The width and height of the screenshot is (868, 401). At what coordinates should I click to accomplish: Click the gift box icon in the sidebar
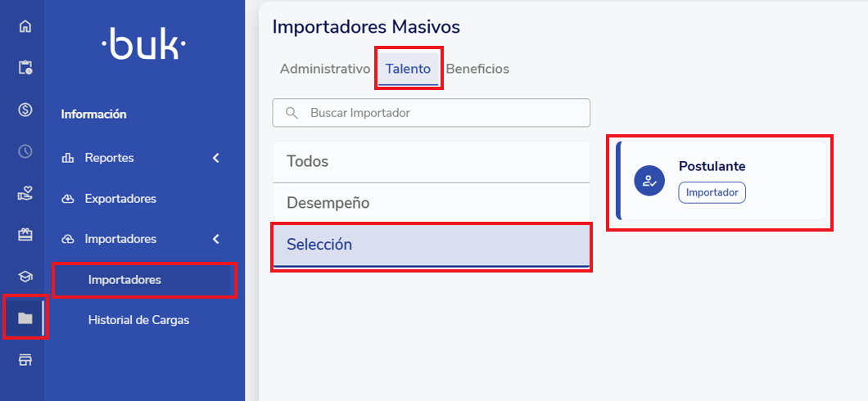click(x=25, y=235)
